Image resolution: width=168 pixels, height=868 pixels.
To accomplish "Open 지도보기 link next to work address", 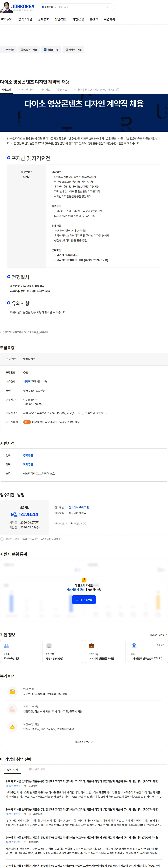I will pyautogui.click(x=100, y=413).
